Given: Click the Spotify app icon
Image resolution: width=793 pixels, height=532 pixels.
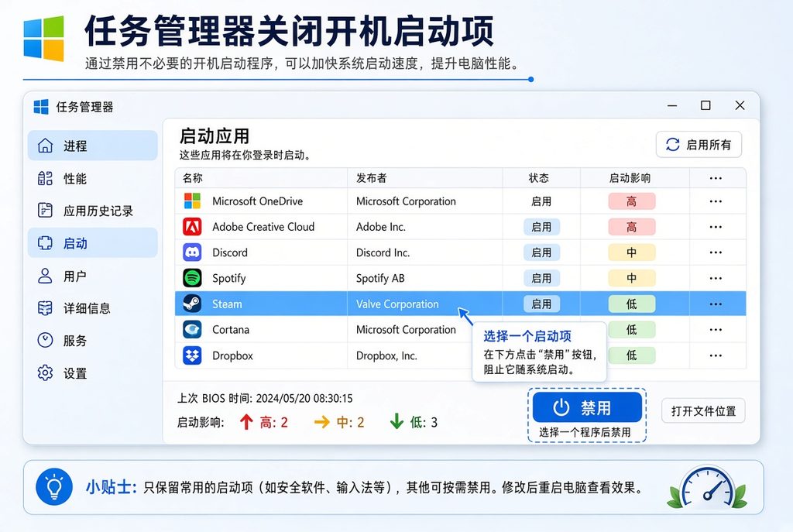Looking at the screenshot, I should coord(192,278).
